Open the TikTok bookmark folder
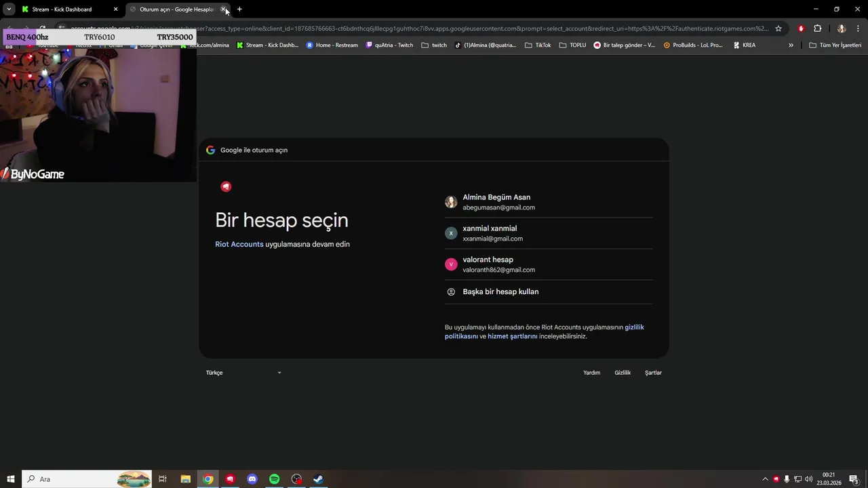The height and width of the screenshot is (488, 868). click(x=538, y=45)
